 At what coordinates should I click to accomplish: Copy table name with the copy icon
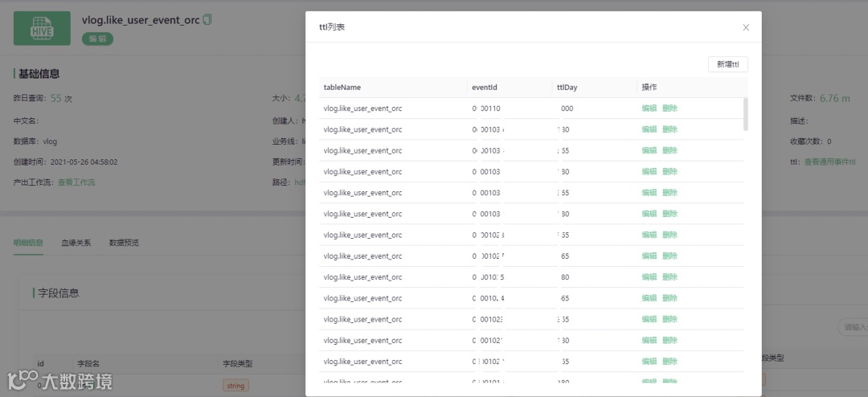point(207,20)
